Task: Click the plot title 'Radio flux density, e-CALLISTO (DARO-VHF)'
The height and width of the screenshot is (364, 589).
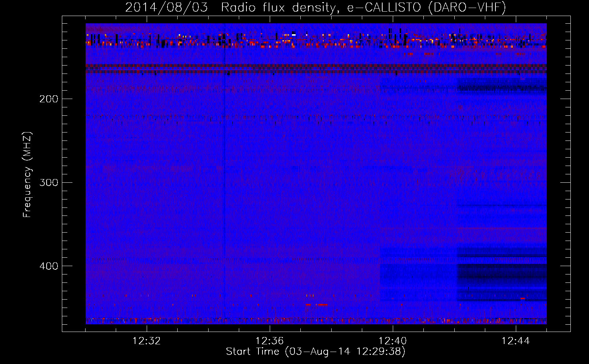Action: (x=363, y=8)
